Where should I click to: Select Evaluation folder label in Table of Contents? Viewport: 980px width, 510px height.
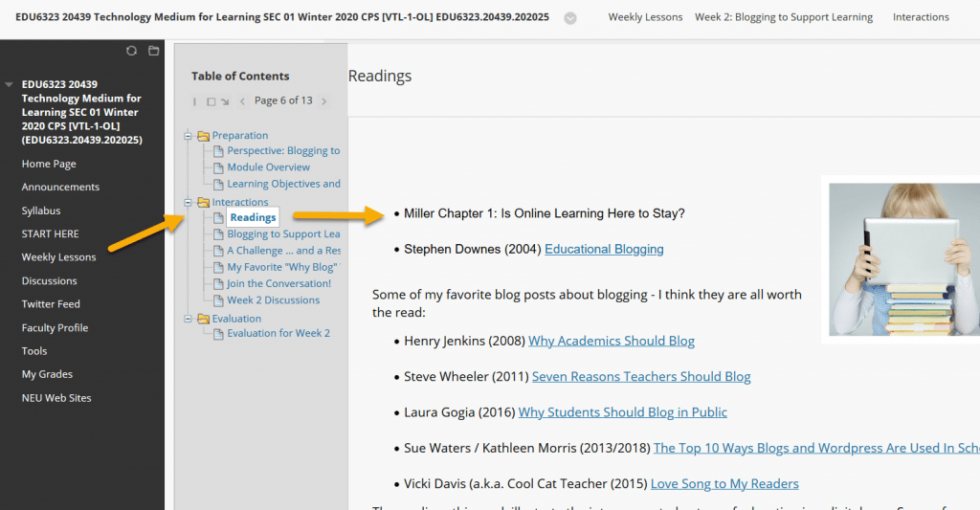pyautogui.click(x=236, y=319)
